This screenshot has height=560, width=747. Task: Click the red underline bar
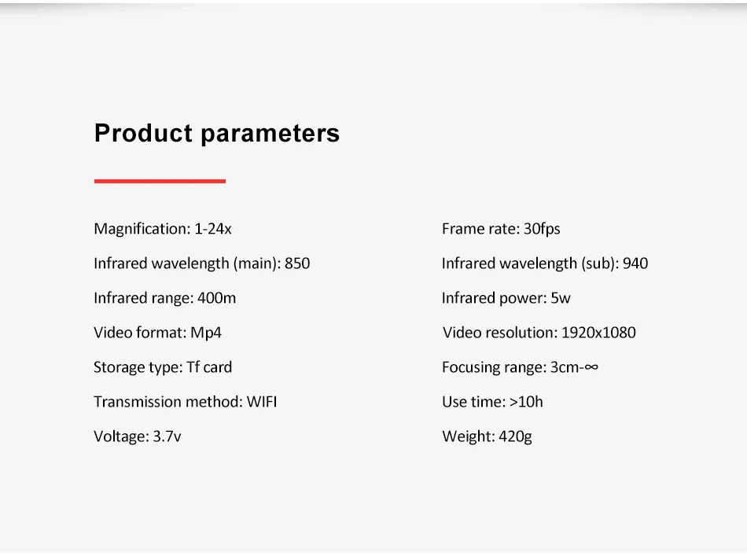(x=160, y=181)
